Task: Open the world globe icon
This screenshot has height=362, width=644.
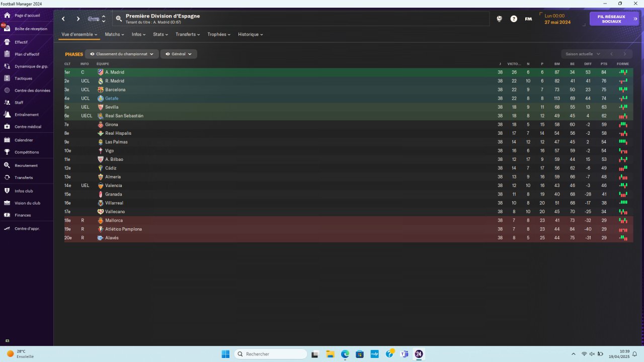Action: coord(500,19)
